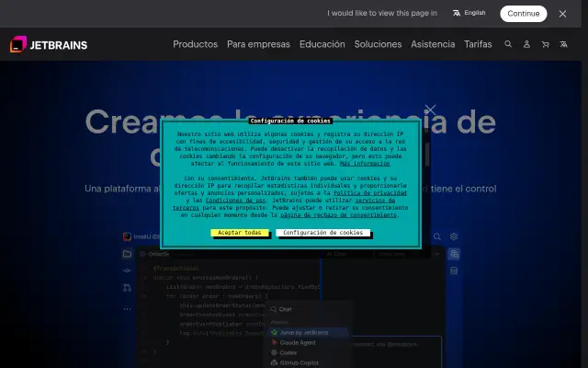Viewport: 588px width, 368px height.
Task: Open página de rechazo de consentimiento link
Action: [x=339, y=215]
